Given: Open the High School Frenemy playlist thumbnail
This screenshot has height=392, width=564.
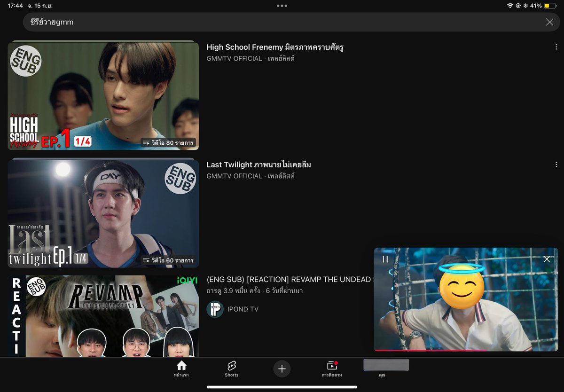Looking at the screenshot, I should [103, 96].
